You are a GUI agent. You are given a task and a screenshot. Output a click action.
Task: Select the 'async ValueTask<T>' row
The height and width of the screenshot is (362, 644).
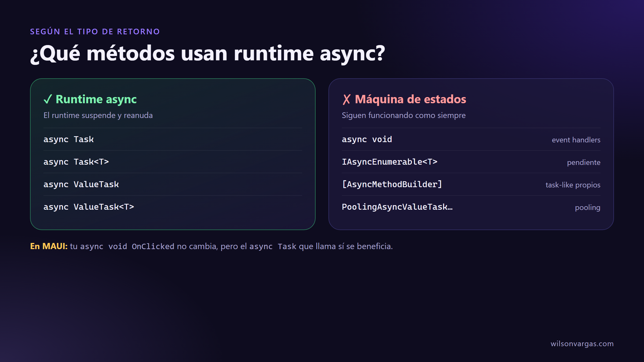point(173,207)
